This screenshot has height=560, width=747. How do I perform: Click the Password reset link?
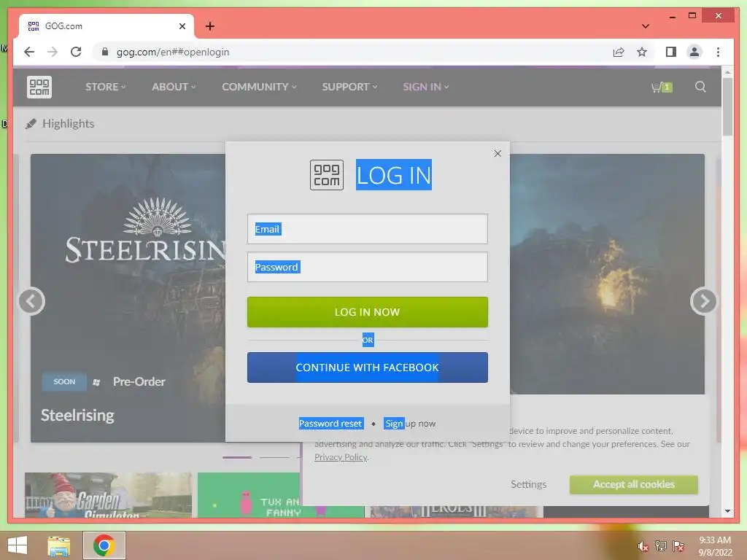pyautogui.click(x=330, y=424)
